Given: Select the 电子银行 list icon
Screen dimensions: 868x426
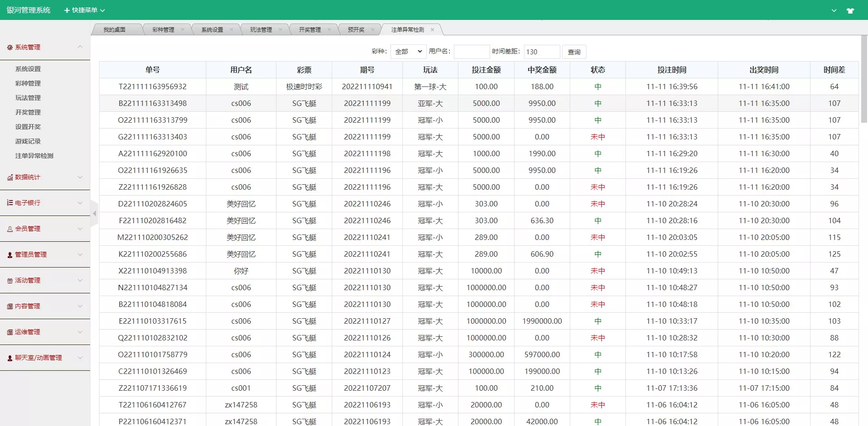Looking at the screenshot, I should 9,202.
